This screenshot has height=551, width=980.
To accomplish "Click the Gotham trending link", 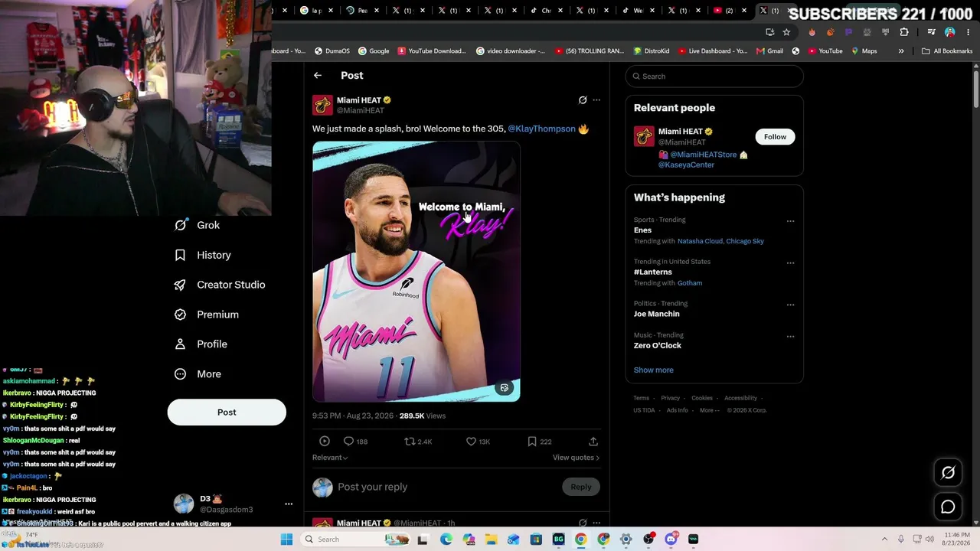I will [x=690, y=283].
